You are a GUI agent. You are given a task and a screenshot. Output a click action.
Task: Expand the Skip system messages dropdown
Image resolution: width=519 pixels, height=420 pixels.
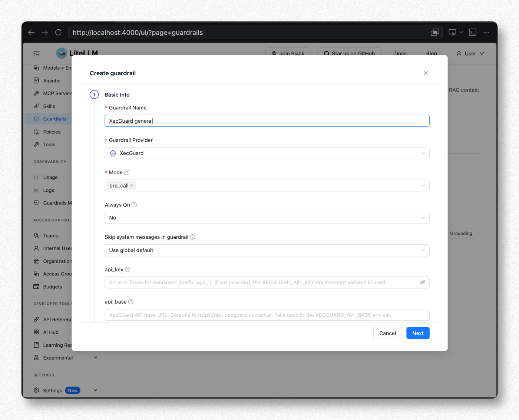point(267,250)
